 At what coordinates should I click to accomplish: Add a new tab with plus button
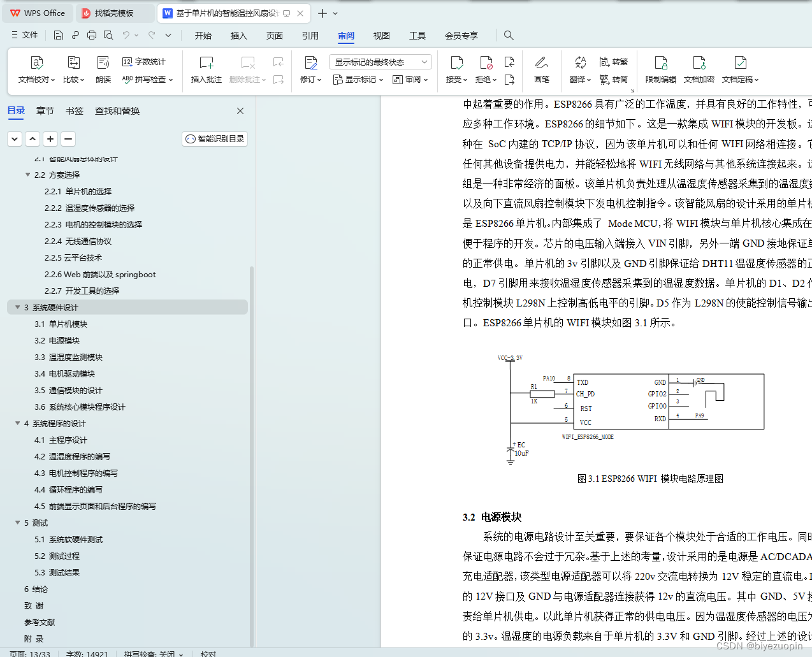[323, 13]
